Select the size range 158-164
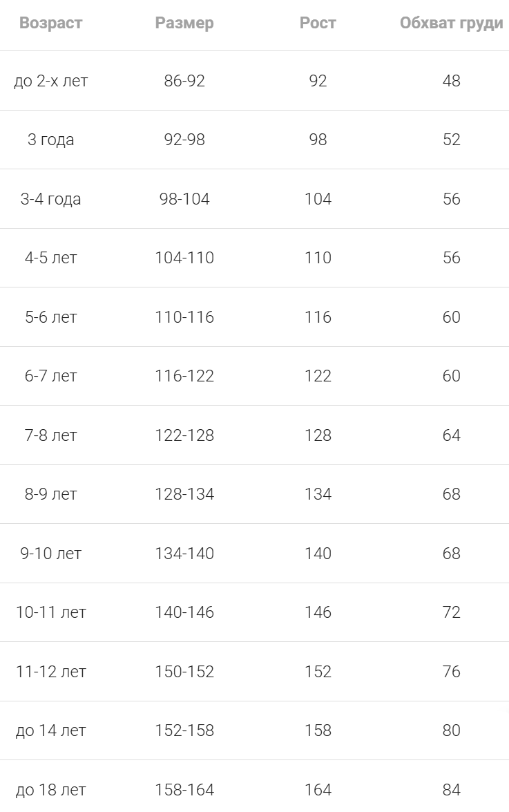 [x=184, y=789]
